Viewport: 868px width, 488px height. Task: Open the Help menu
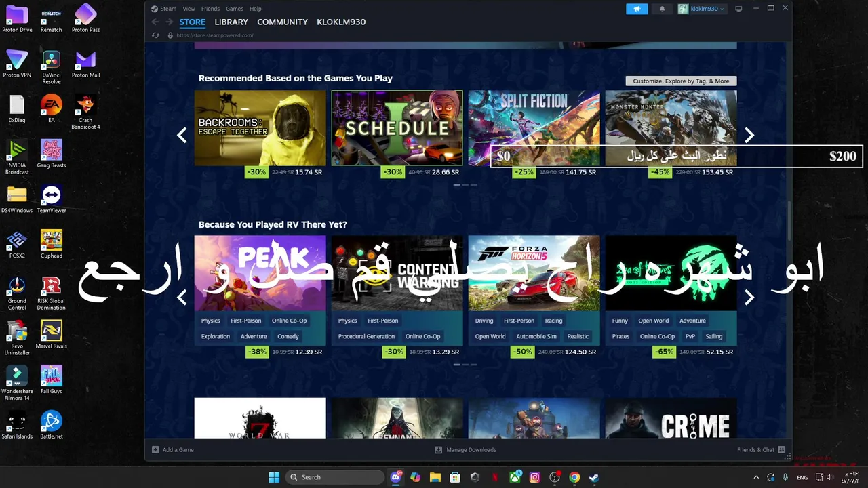pyautogui.click(x=255, y=9)
